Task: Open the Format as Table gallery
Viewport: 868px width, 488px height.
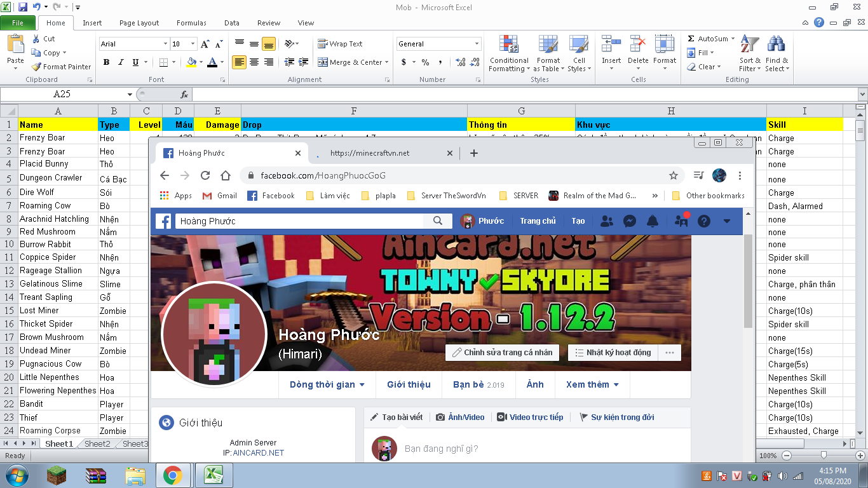Action: 548,53
